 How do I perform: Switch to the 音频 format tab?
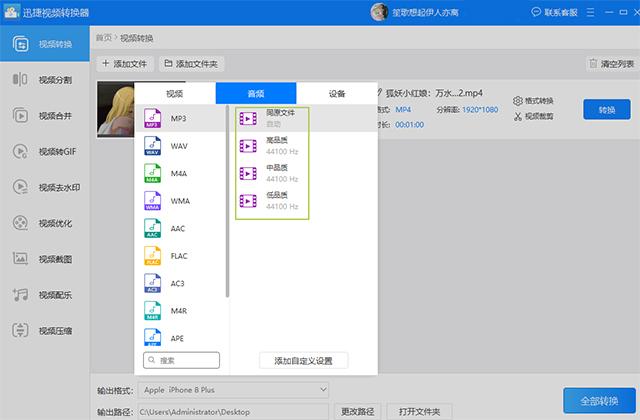[x=256, y=93]
